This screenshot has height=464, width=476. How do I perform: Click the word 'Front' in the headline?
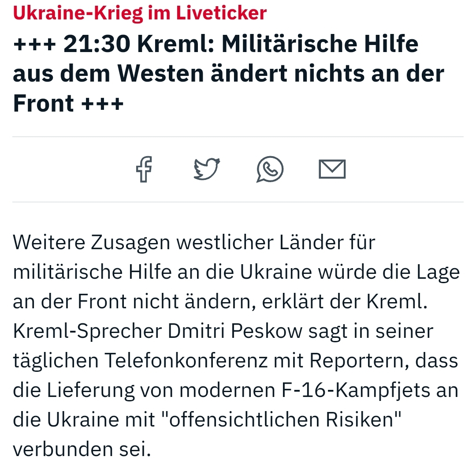coord(43,103)
